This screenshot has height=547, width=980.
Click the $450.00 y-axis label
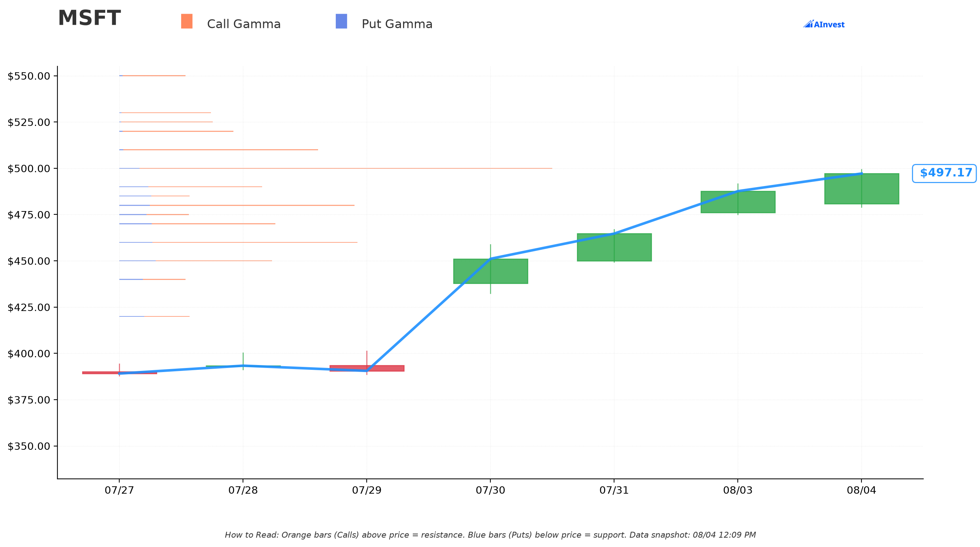pyautogui.click(x=29, y=261)
